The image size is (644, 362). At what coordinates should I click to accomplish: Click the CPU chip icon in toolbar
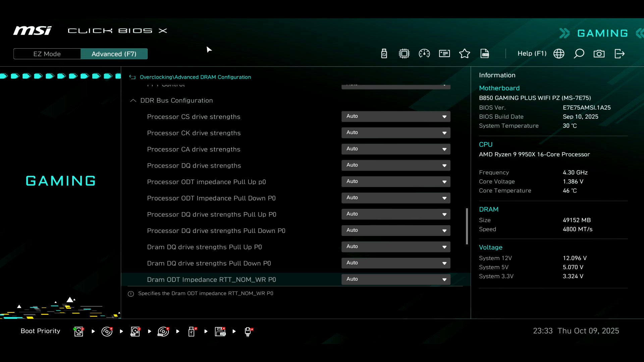[x=404, y=54]
